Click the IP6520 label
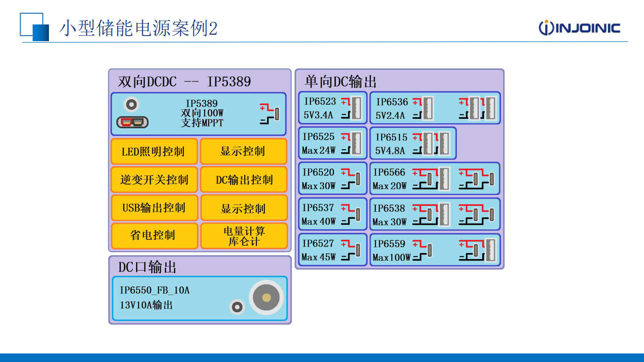Viewport: 644px width, 362px height. (318, 172)
